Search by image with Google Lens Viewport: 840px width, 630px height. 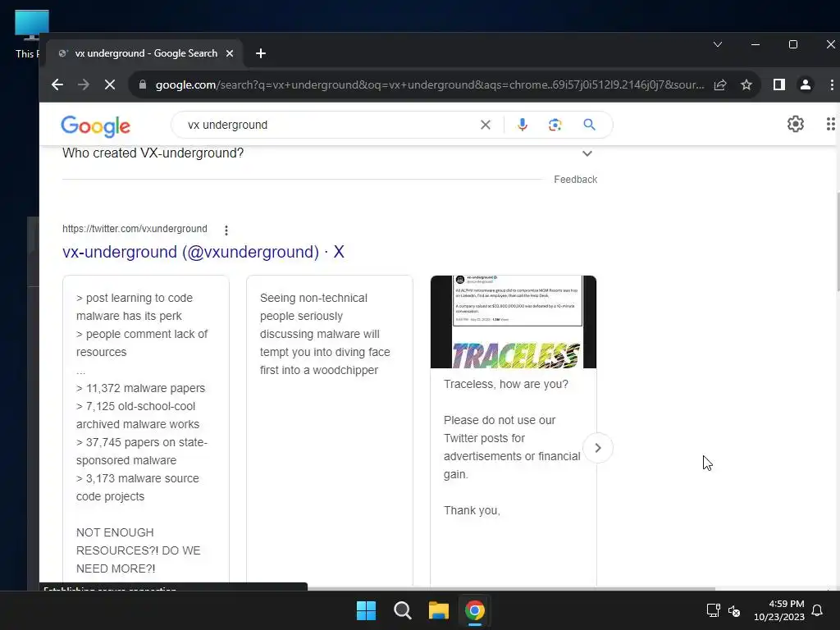click(555, 125)
